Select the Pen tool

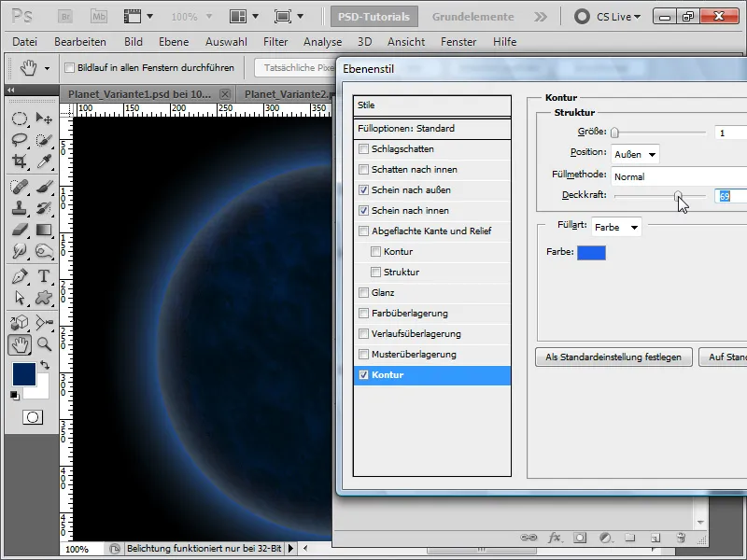(x=19, y=276)
